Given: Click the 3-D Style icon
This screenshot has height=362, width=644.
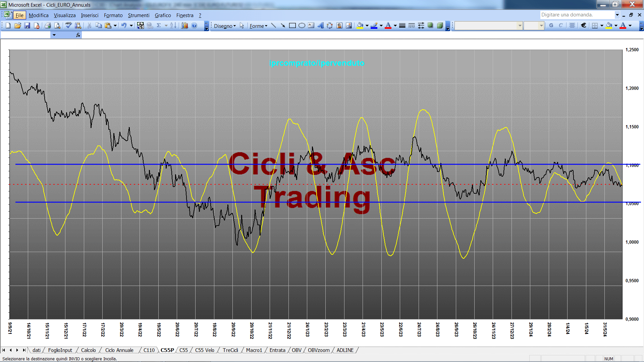Looking at the screenshot, I should 440,26.
